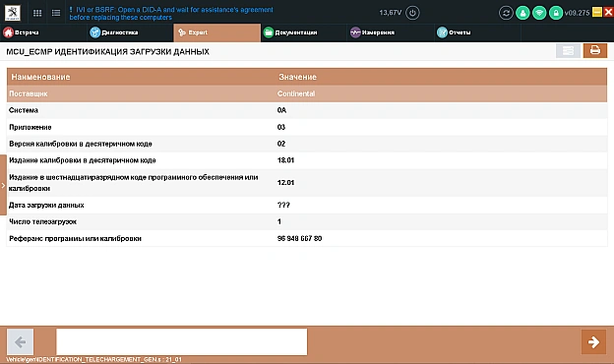This screenshot has height=364, width=614.
Task: Minimize window with yellow button
Action: [597, 12]
